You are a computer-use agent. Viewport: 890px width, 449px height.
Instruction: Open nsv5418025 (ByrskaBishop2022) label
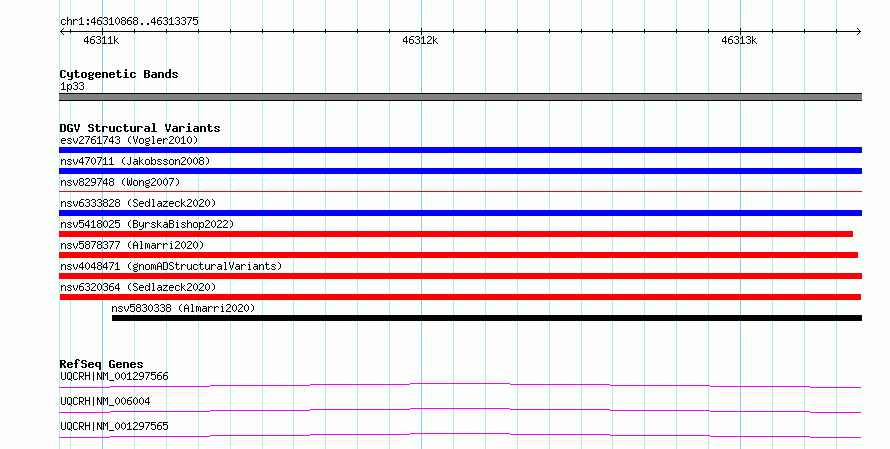point(147,224)
